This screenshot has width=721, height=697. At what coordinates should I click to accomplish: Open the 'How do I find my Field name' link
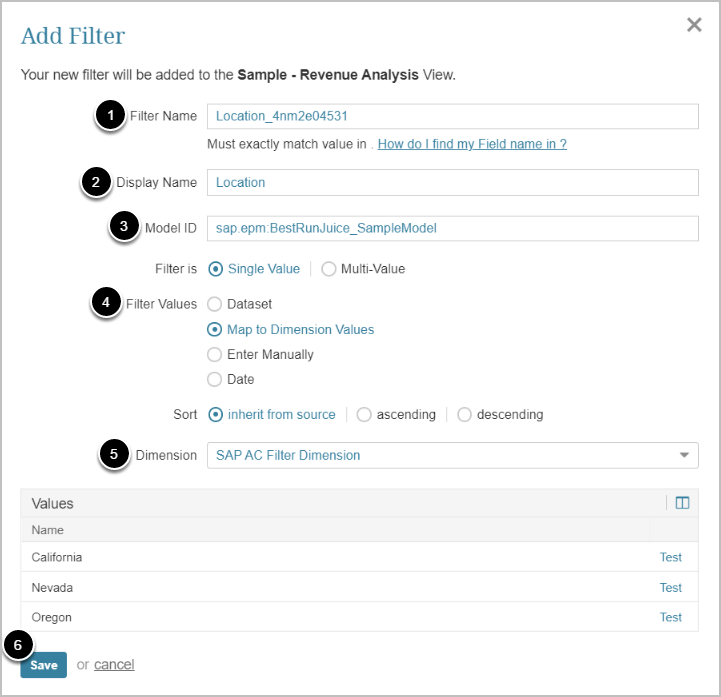[x=472, y=144]
